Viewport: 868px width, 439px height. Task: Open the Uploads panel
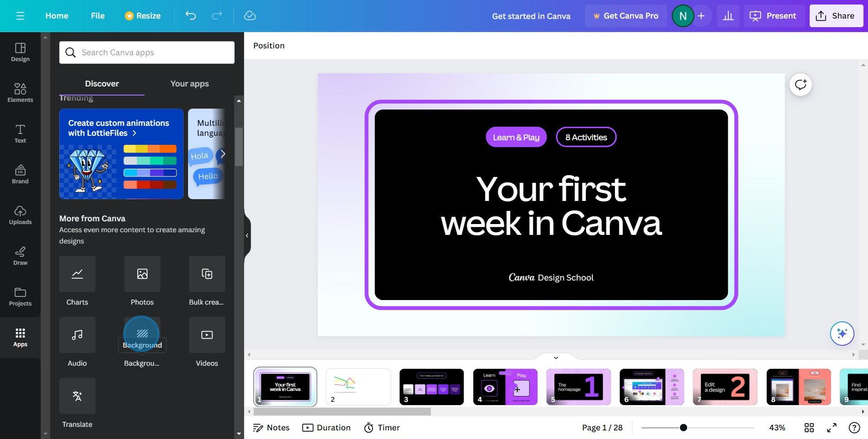tap(20, 215)
